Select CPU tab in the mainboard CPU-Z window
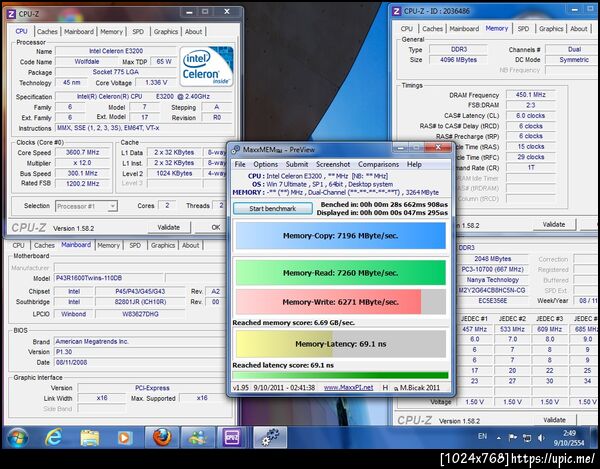 [x=18, y=245]
